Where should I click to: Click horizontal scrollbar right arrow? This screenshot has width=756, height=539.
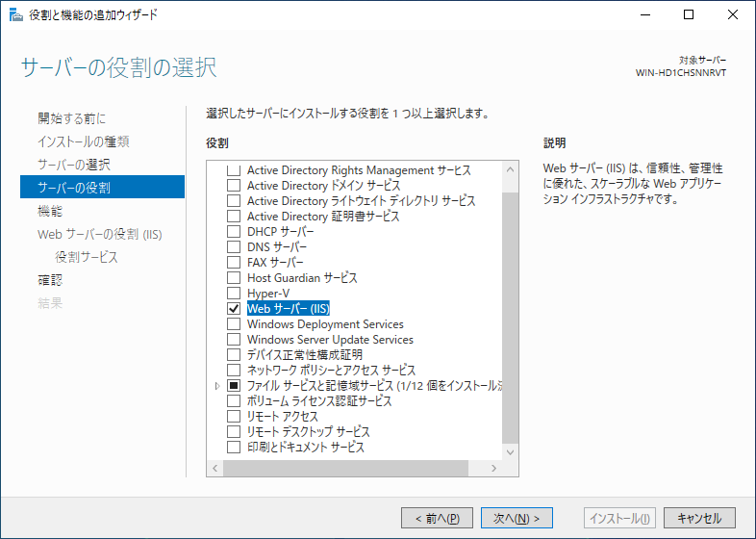(x=493, y=468)
